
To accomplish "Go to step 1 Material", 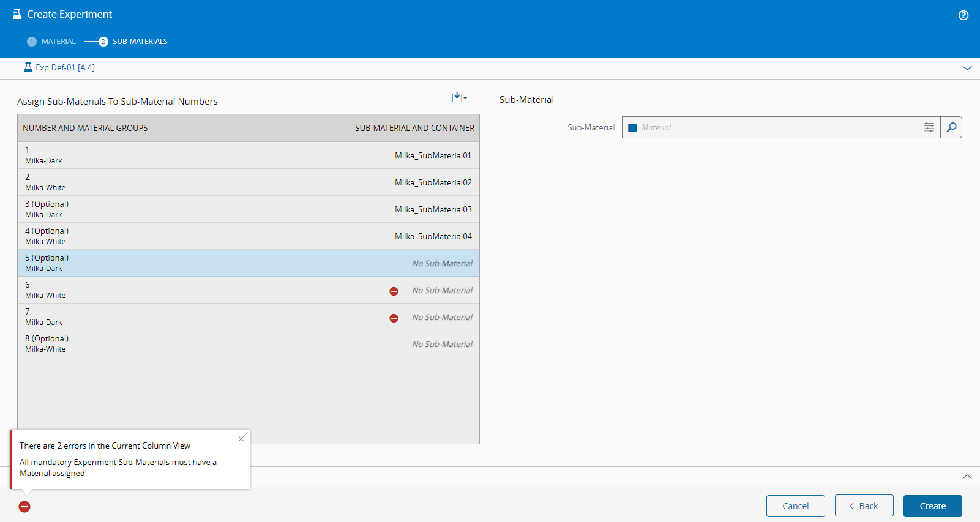I will pyautogui.click(x=51, y=42).
